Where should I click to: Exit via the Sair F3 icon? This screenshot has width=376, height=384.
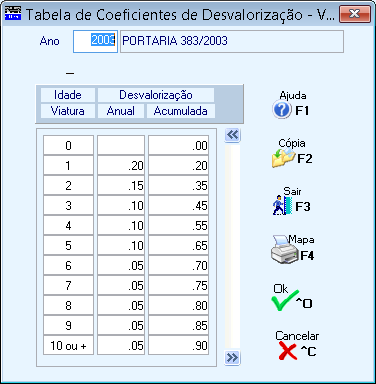pyautogui.click(x=283, y=205)
